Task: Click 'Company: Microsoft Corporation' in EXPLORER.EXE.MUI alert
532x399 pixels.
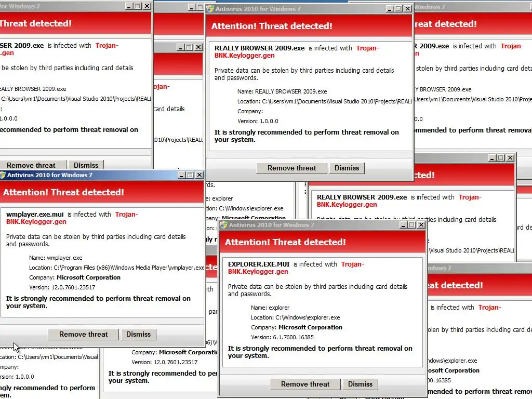Action: pos(297,327)
